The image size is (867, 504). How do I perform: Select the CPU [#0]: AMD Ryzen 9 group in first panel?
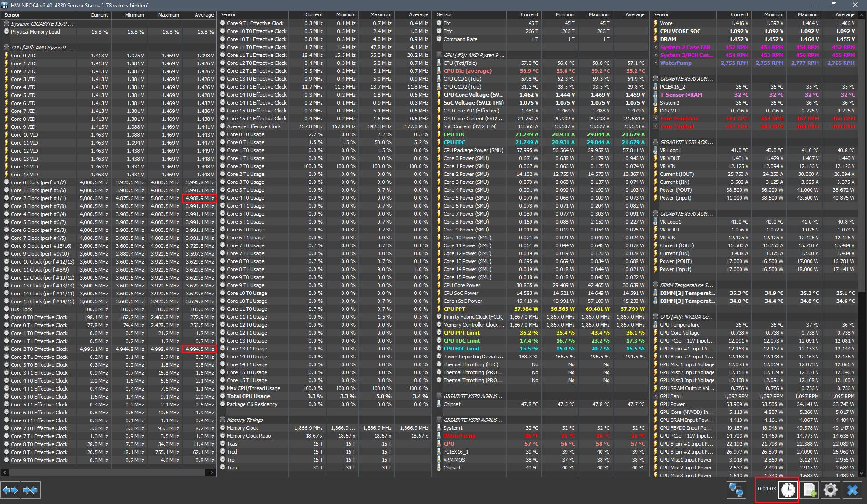coord(108,48)
